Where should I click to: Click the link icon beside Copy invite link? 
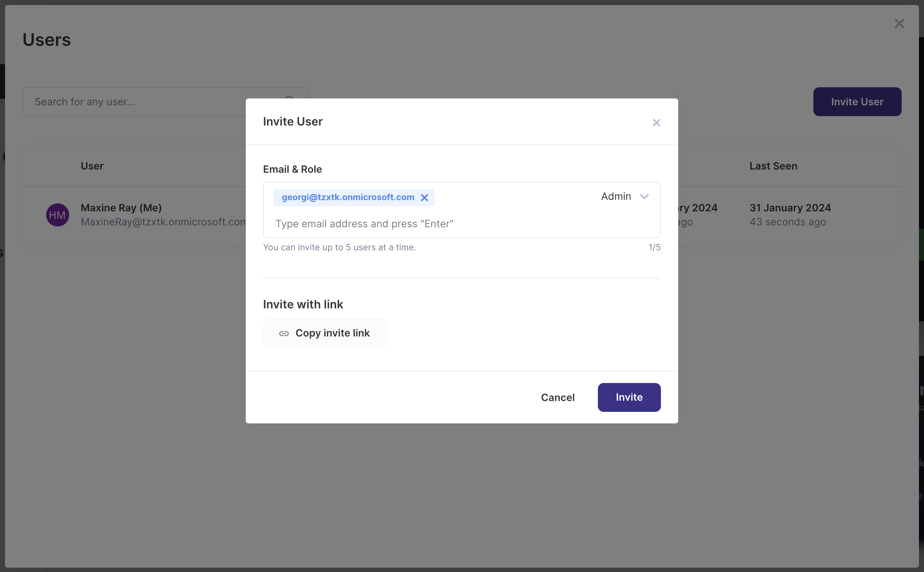point(284,333)
